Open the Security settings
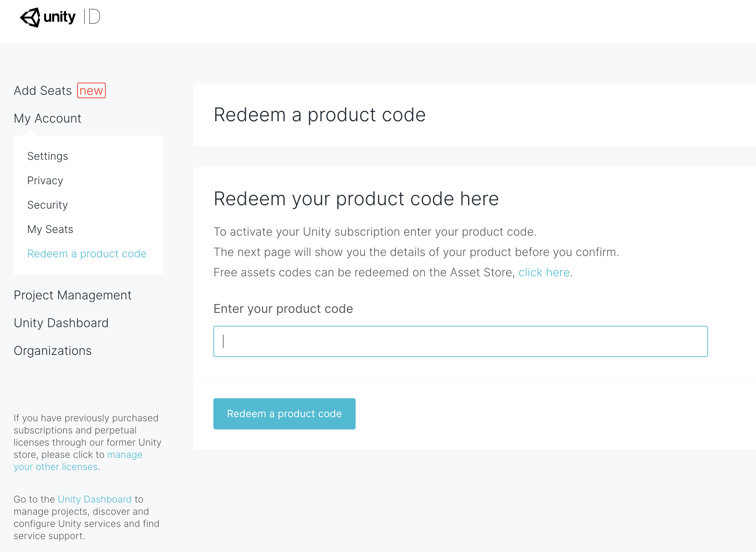The width and height of the screenshot is (756, 552). coord(48,205)
